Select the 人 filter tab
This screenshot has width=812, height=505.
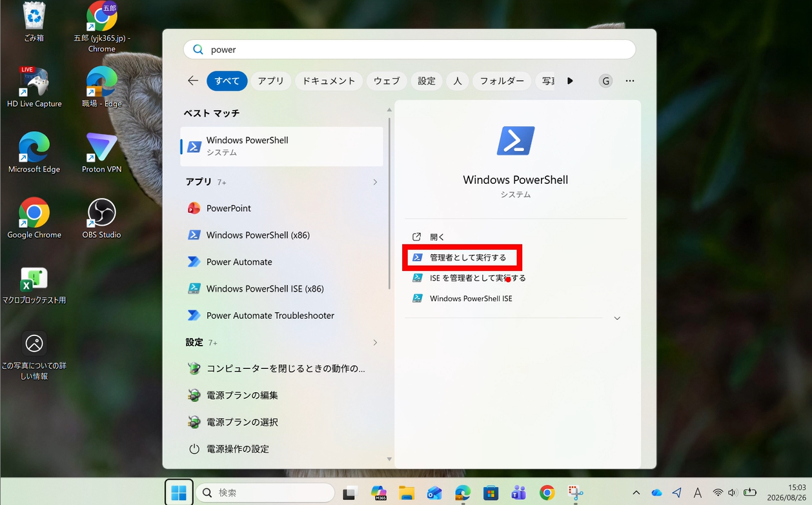458,81
